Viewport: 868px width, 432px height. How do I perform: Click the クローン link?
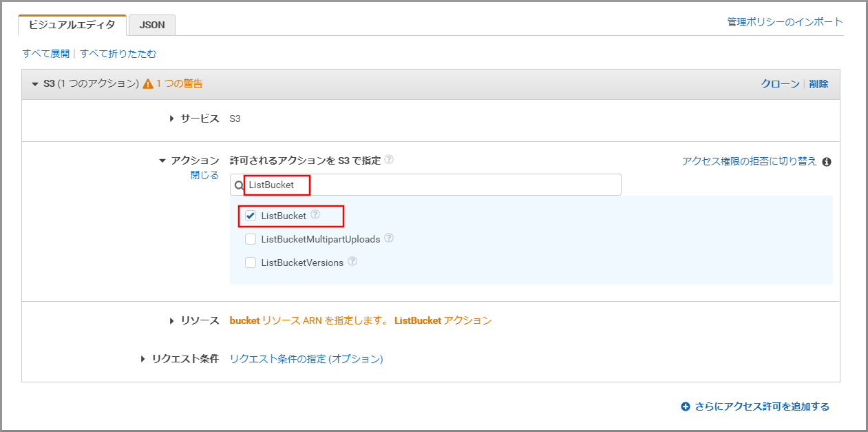(780, 84)
